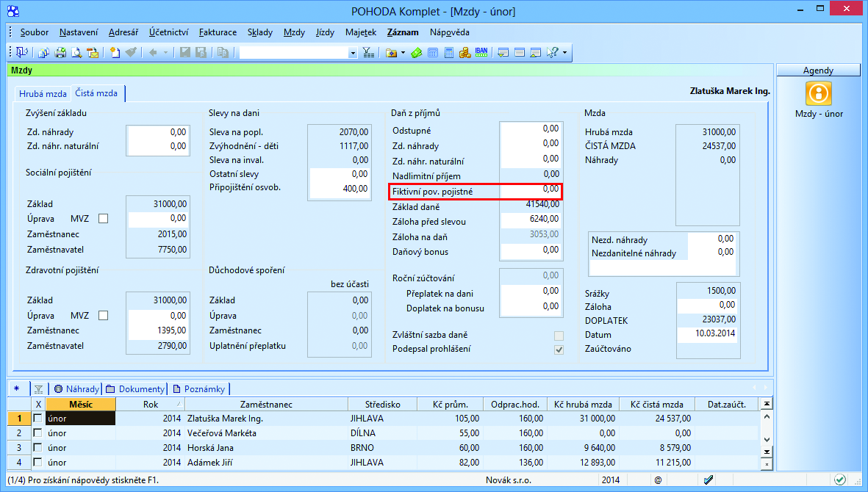868x492 pixels.
Task: Open the Náhrady tab above the table
Action: [77, 389]
